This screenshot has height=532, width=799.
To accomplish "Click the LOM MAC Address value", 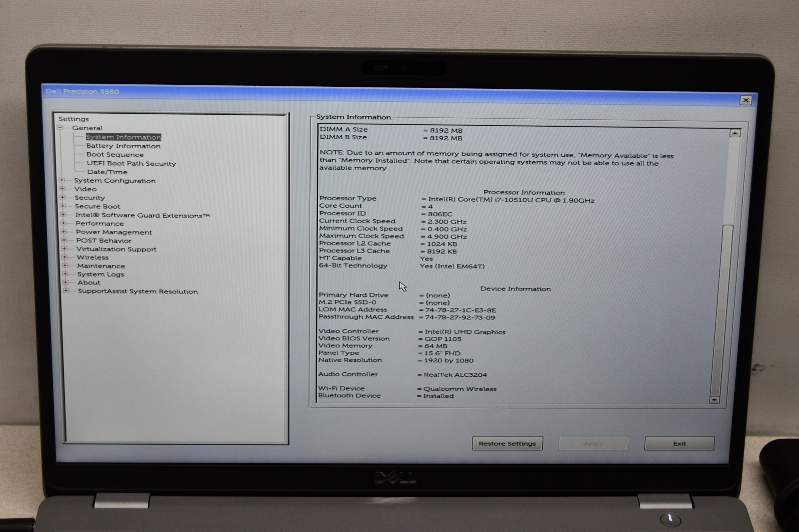I will point(460,310).
